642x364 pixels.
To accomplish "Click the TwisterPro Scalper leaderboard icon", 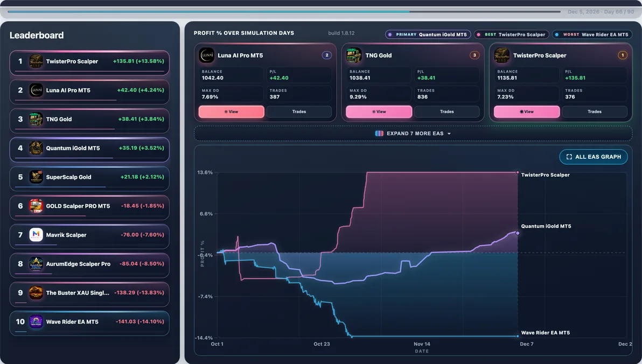I will (36, 61).
